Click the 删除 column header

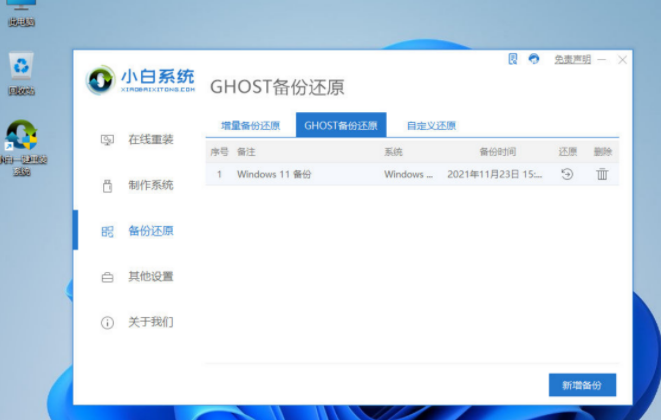tap(603, 152)
